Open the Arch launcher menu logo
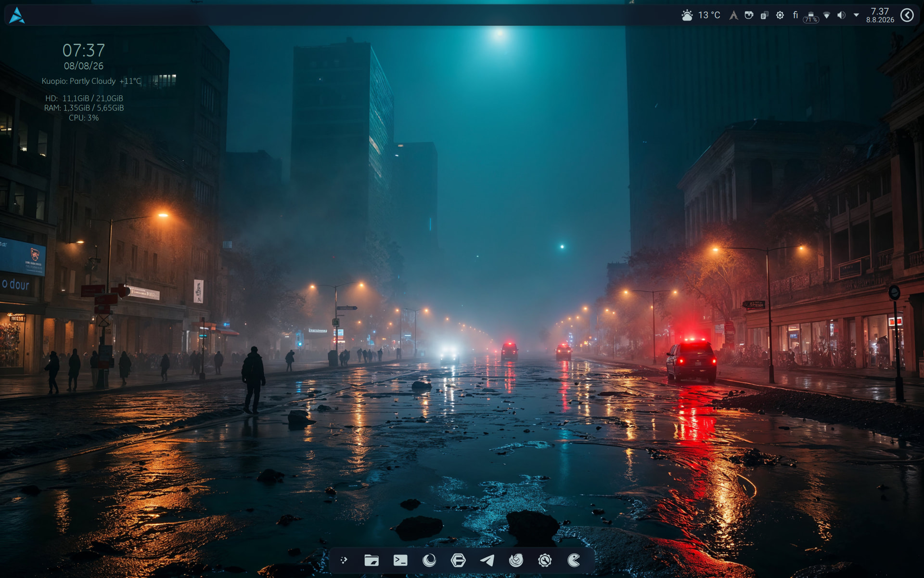This screenshot has width=924, height=578. (x=17, y=15)
